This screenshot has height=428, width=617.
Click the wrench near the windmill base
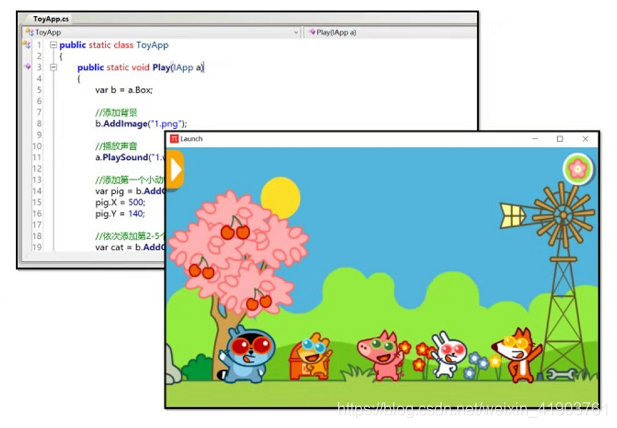pos(561,374)
